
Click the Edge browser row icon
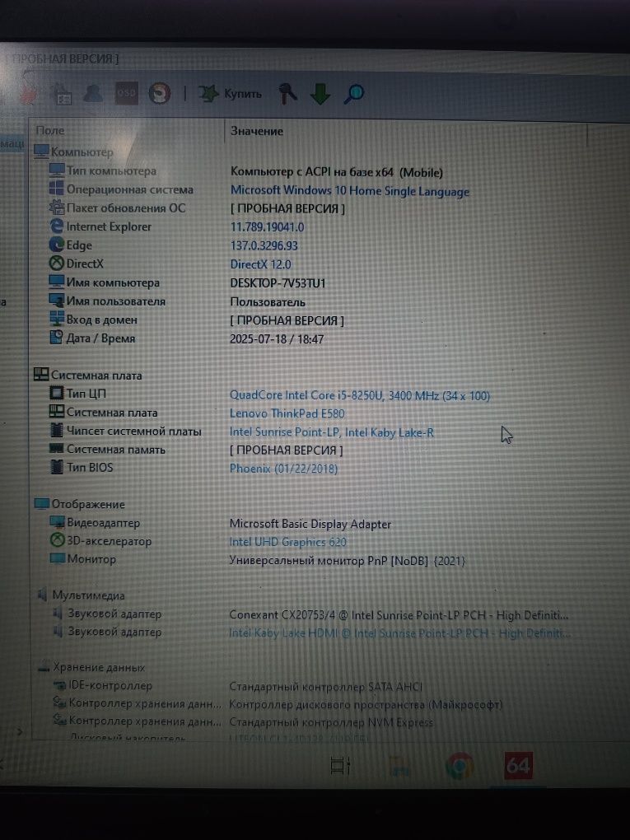56,245
